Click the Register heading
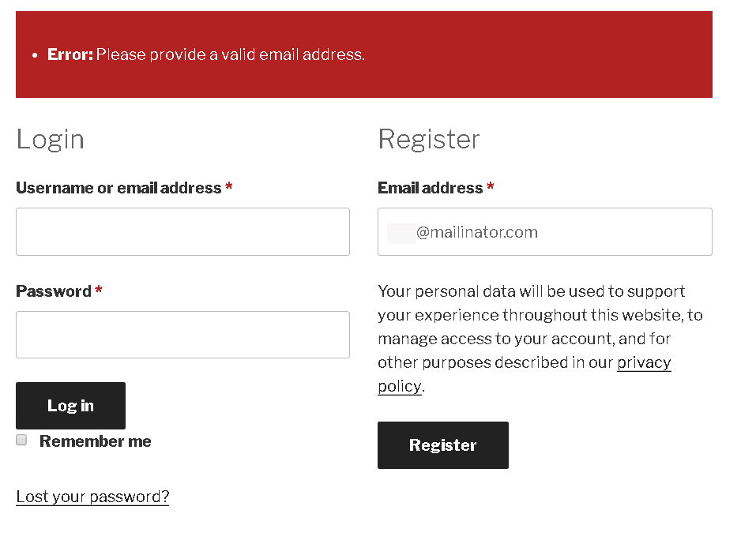This screenshot has width=756, height=540. pyautogui.click(x=429, y=139)
